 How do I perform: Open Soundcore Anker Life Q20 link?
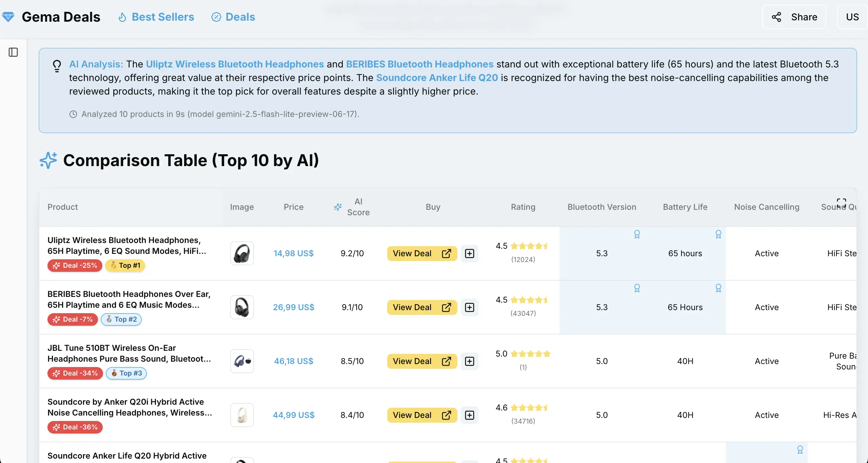click(x=437, y=78)
